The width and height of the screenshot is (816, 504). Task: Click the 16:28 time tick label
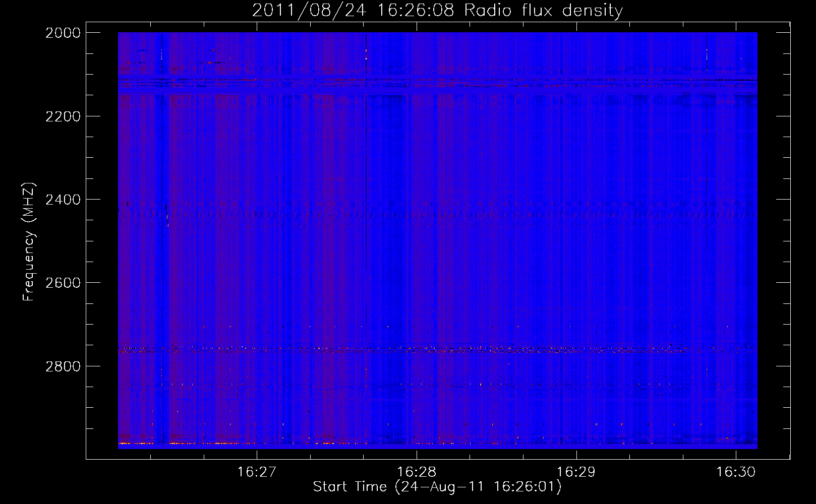417,472
